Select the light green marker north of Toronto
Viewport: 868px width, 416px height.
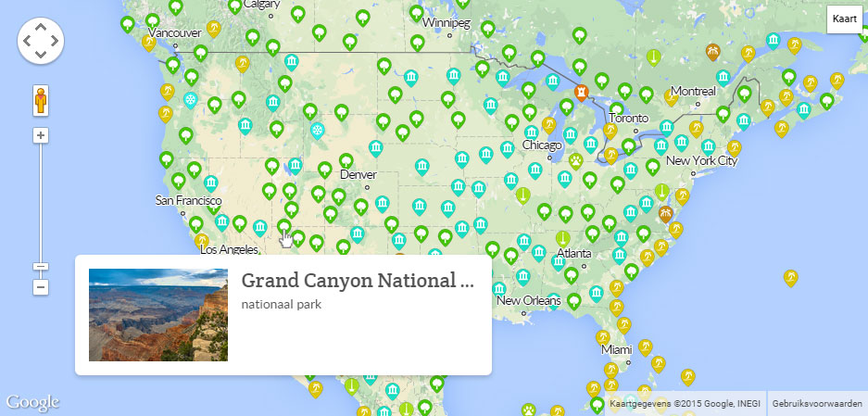[654, 57]
